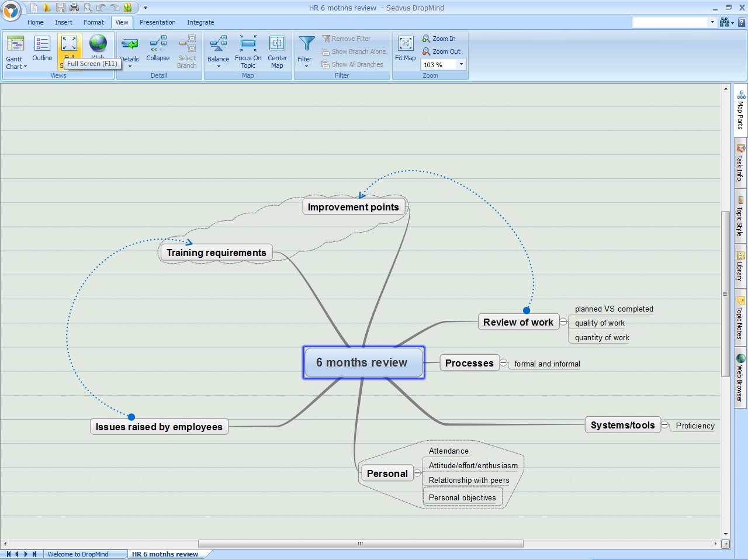
Task: Open Print Preview magnifier icon
Action: [x=87, y=8]
